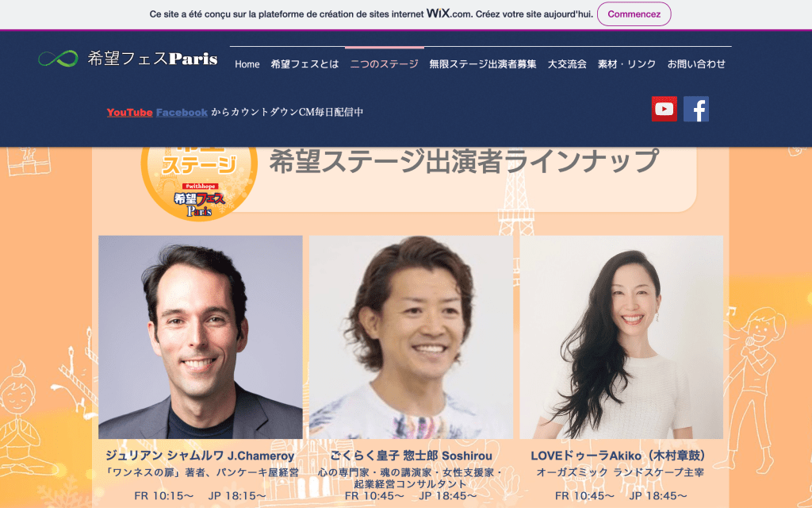Click the 希望ステージ出演者ラインナップ heading

(464, 161)
